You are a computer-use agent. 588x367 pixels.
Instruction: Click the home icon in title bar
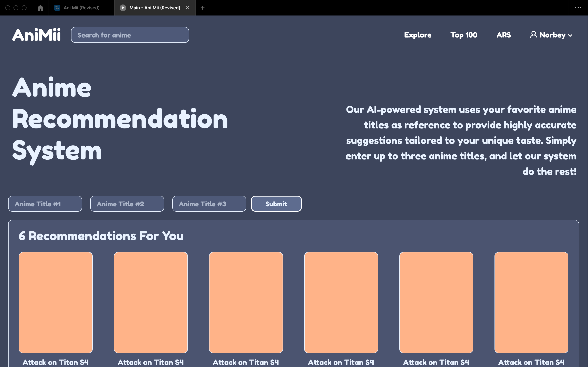pyautogui.click(x=40, y=8)
